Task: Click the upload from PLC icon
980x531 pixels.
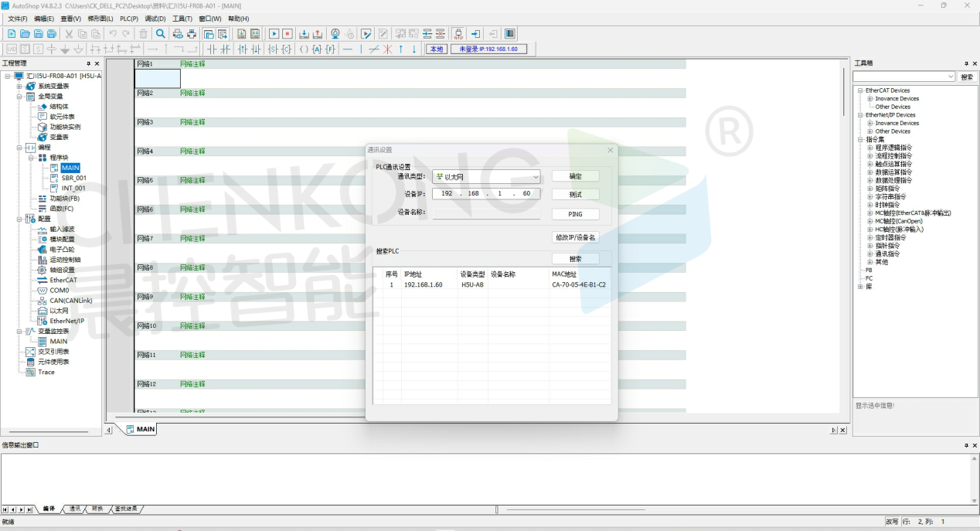Action: click(317, 34)
